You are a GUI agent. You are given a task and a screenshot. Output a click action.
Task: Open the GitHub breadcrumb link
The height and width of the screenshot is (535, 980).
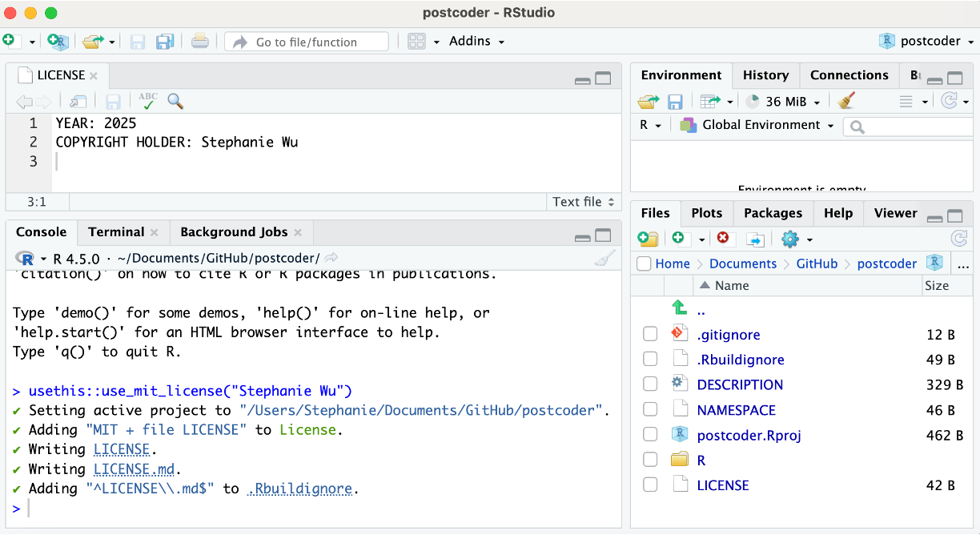pyautogui.click(x=817, y=263)
